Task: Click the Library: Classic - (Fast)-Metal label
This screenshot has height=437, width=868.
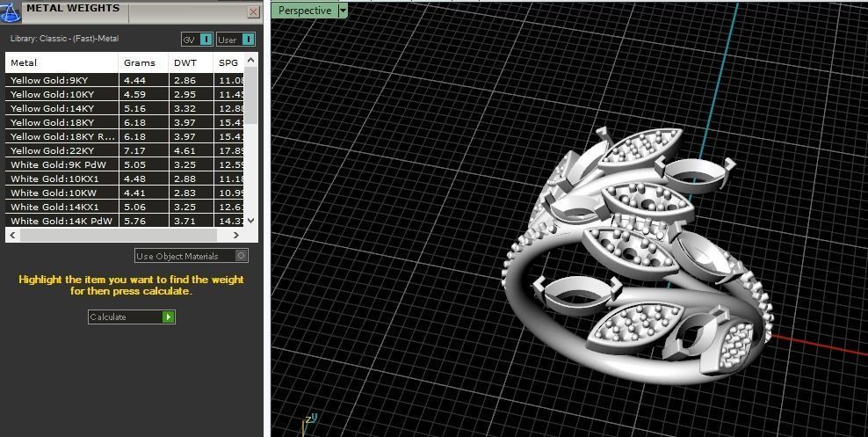Action: pyautogui.click(x=64, y=38)
